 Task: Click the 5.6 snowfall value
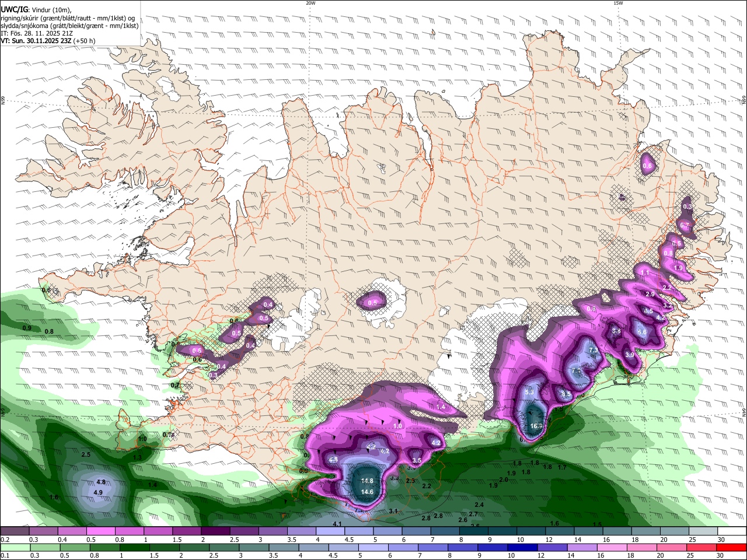point(642,331)
